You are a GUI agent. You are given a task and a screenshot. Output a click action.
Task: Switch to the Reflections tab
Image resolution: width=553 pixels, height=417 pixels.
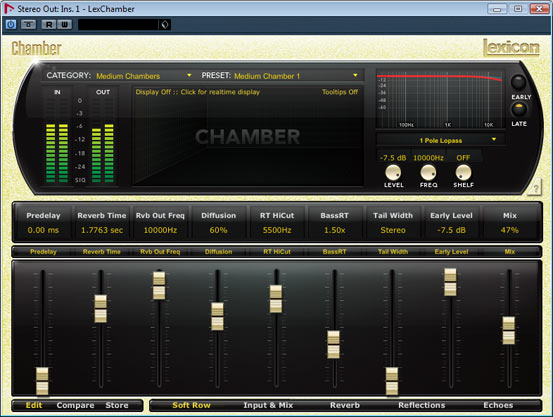point(422,405)
